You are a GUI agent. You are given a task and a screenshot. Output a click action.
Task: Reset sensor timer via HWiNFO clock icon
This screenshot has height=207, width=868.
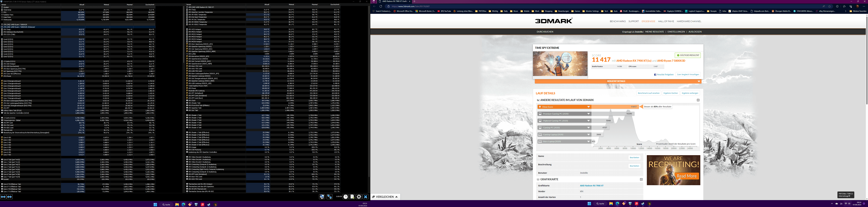pyautogui.click(x=346, y=197)
